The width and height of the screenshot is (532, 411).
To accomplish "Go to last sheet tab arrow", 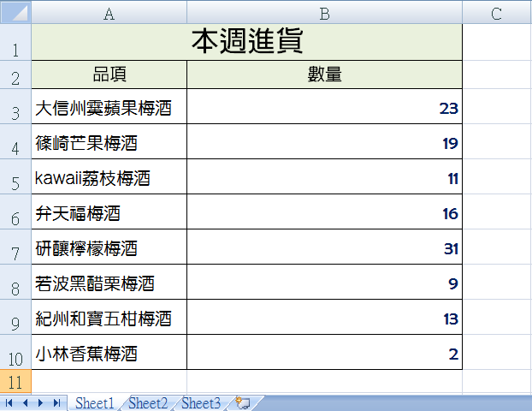I will coord(56,403).
